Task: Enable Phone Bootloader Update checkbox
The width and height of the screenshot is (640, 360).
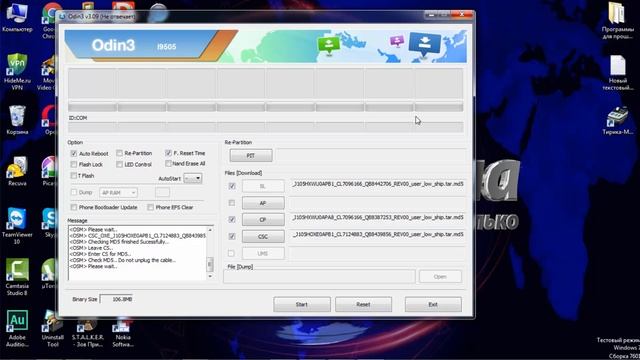Action: point(74,207)
